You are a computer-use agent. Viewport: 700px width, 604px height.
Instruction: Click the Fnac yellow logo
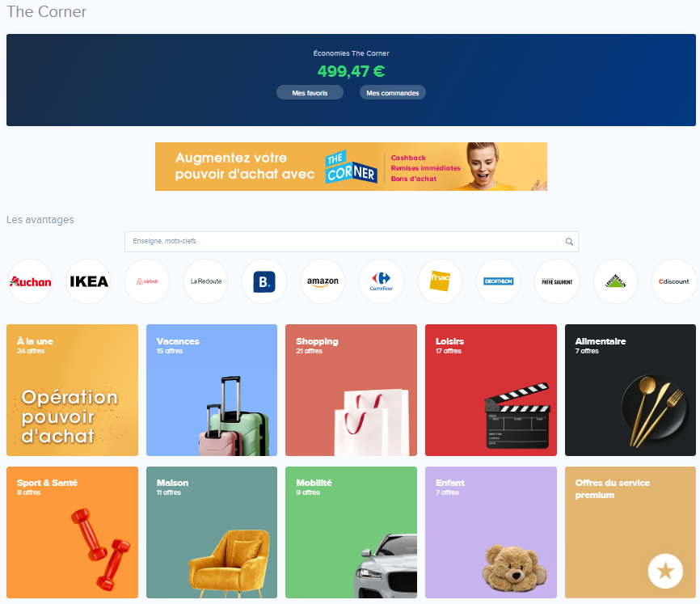pos(440,281)
